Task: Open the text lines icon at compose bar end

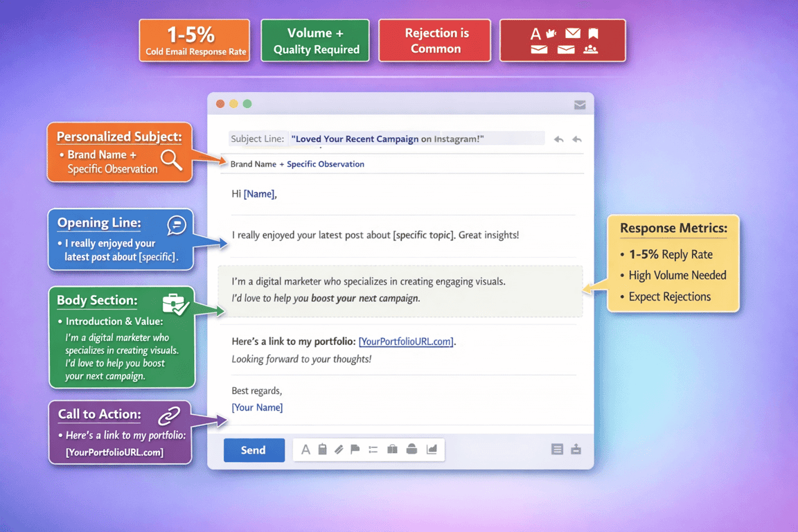Action: pyautogui.click(x=557, y=449)
